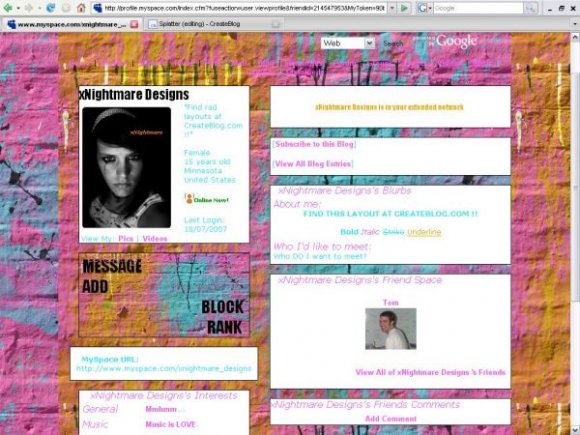Open the address bar history dropdown
The height and width of the screenshot is (435, 580).
[x=392, y=8]
